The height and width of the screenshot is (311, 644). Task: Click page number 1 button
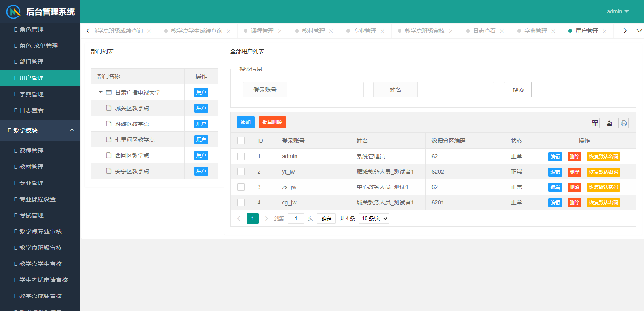tap(253, 219)
